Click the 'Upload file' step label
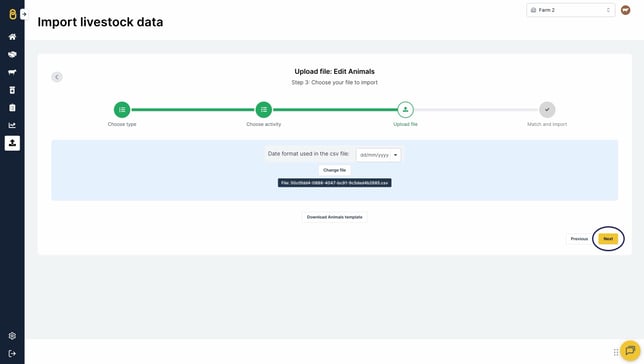The height and width of the screenshot is (364, 644). click(405, 124)
